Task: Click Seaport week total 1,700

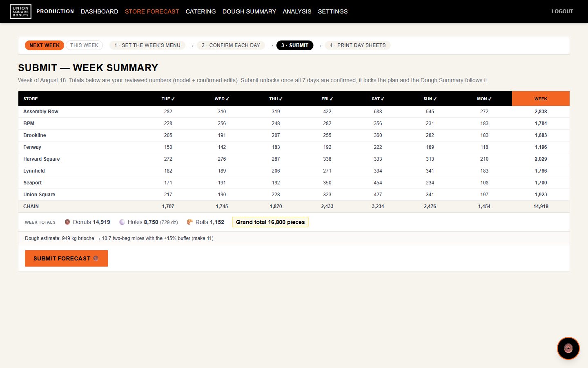Action: [x=541, y=183]
